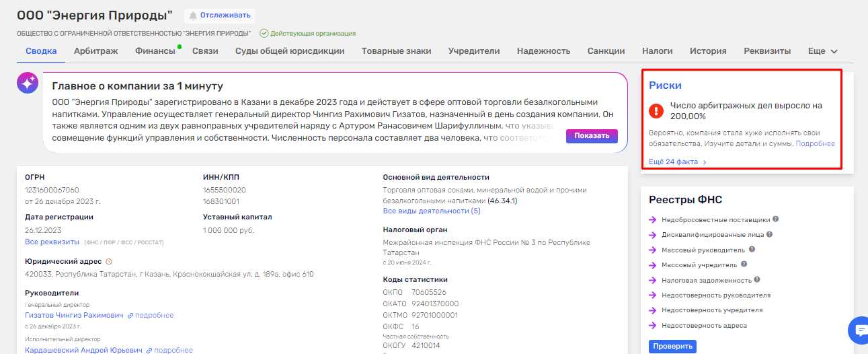
Task: Expand company summary with Показать button
Action: pyautogui.click(x=591, y=135)
